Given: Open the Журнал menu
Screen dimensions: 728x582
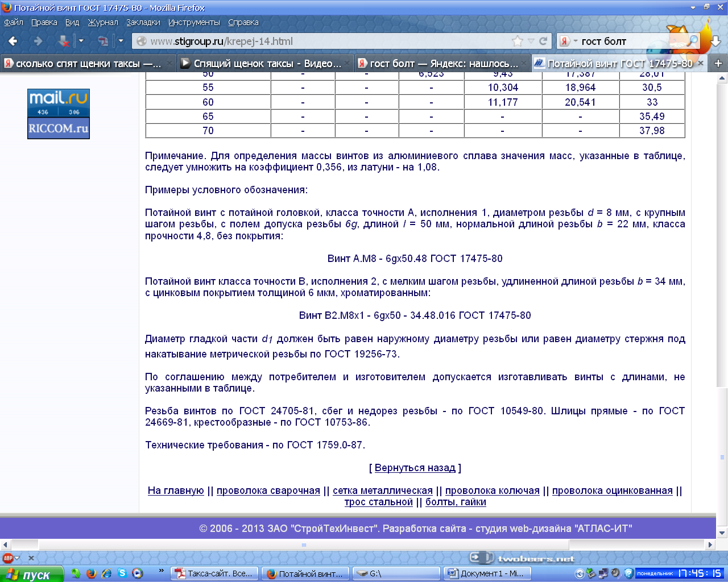Looking at the screenshot, I should [x=103, y=22].
